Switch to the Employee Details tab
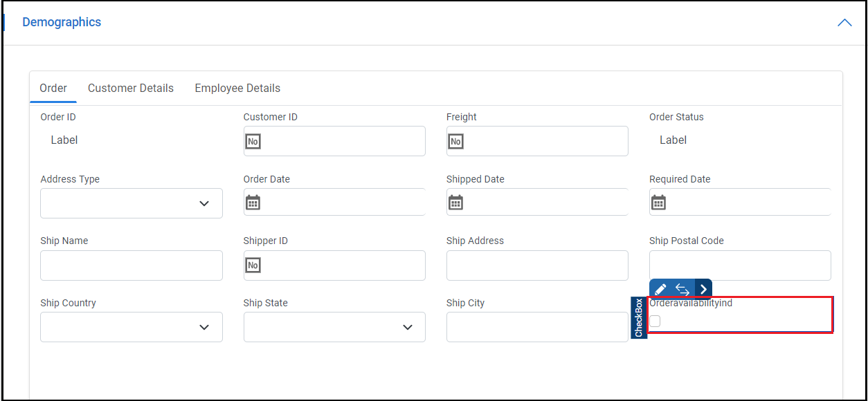 pyautogui.click(x=237, y=88)
